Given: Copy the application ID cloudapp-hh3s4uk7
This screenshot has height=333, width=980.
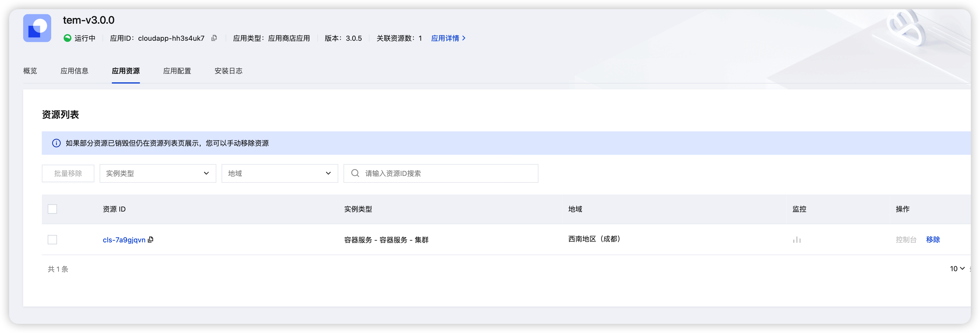Looking at the screenshot, I should pyautogui.click(x=214, y=38).
